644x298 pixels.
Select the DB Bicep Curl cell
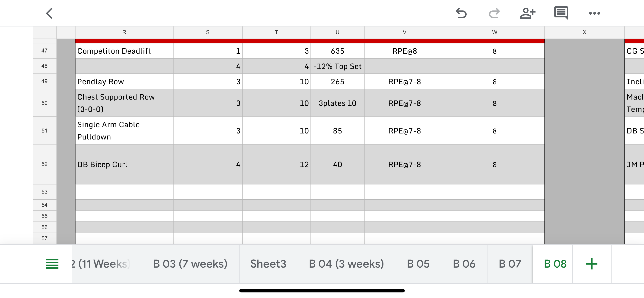click(124, 164)
